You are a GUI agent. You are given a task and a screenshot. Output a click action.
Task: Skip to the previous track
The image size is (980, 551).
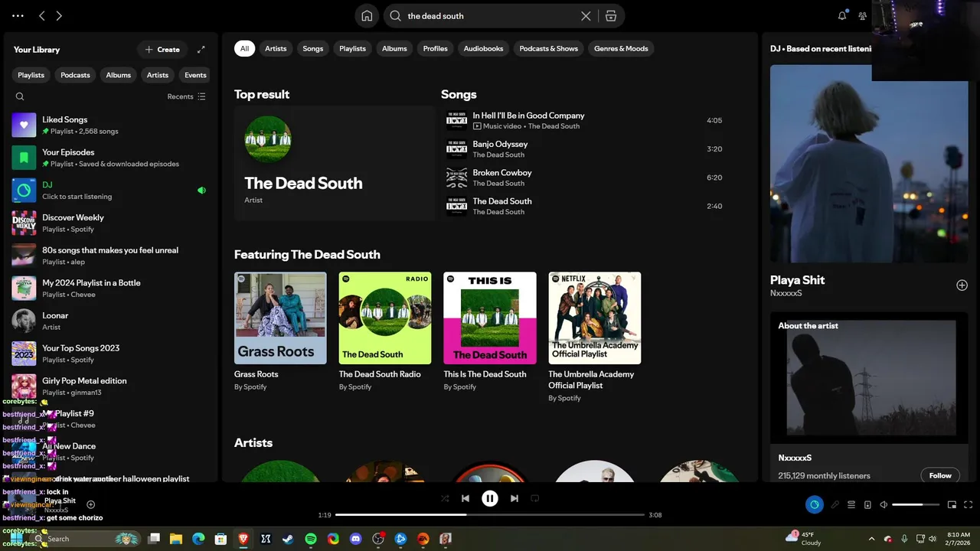[465, 498]
